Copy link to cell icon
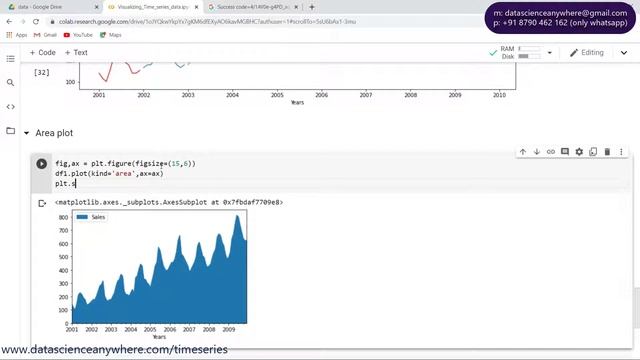 coord(551,152)
